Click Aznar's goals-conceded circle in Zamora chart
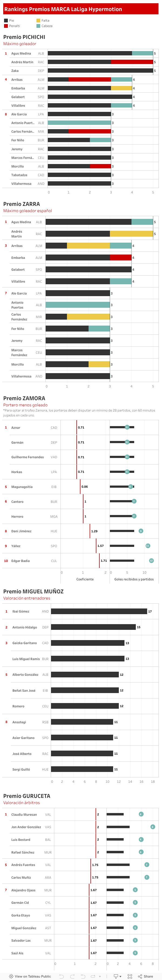This screenshot has height=980, width=162. [x=127, y=427]
